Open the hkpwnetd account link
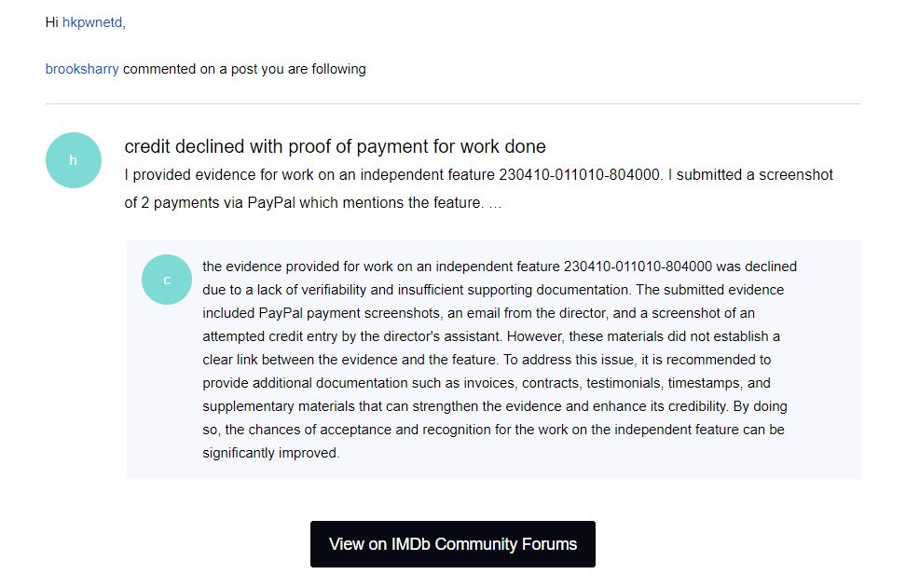Image resolution: width=906 pixels, height=588 pixels. click(89, 21)
